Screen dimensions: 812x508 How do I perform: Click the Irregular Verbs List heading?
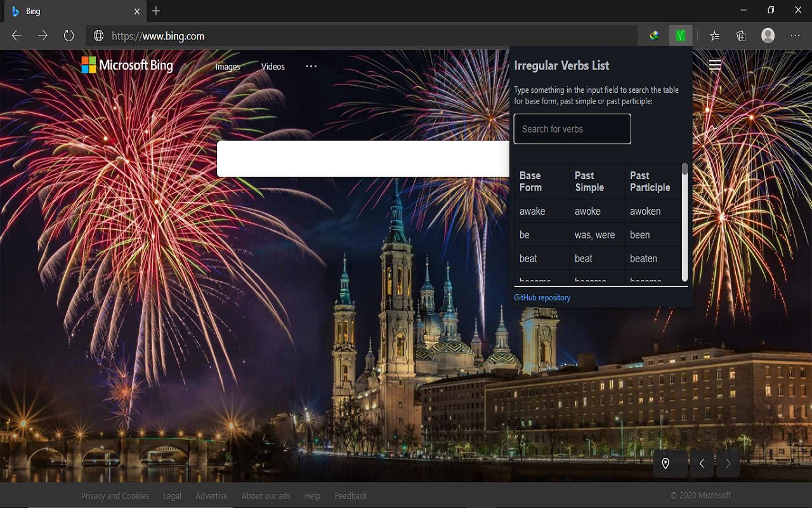pyautogui.click(x=561, y=65)
